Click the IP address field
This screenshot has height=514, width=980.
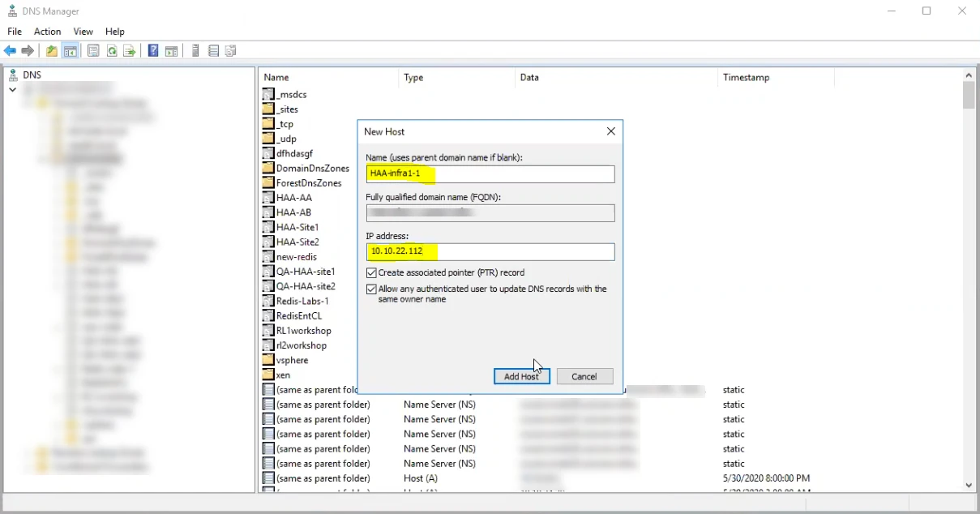pyautogui.click(x=490, y=252)
